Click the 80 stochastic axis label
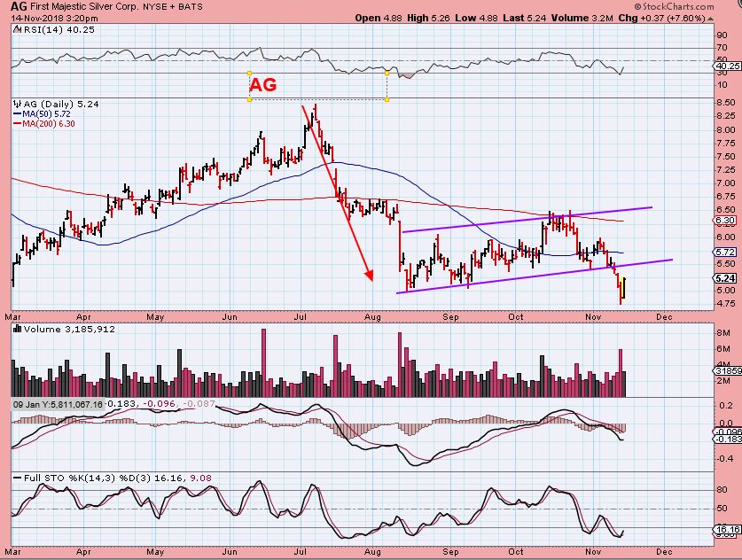Screen dimensions: 742x560 click(x=722, y=490)
